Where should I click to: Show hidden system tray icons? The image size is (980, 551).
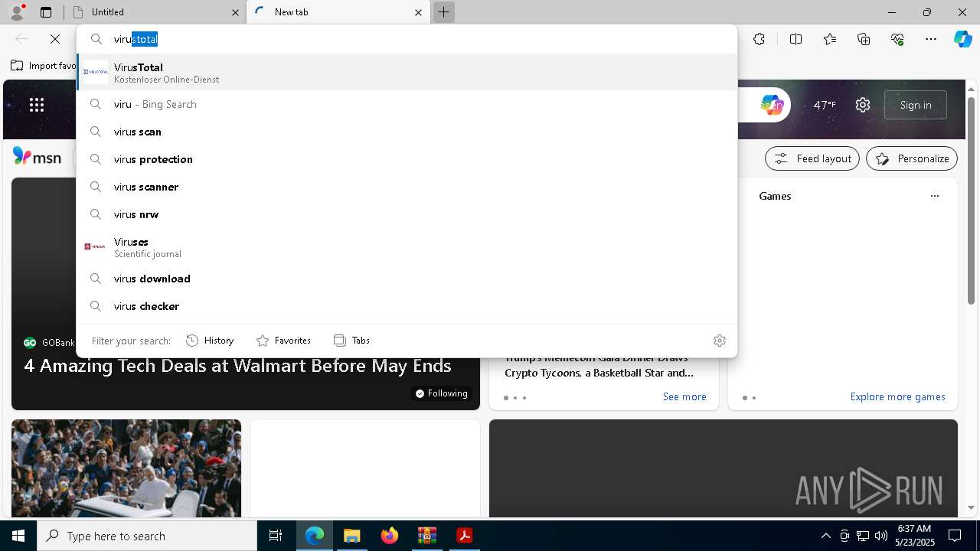(x=825, y=536)
